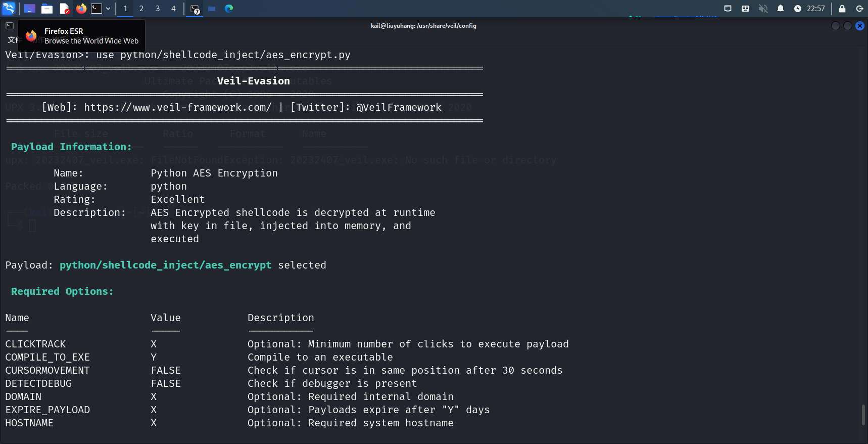This screenshot has width=868, height=444.
Task: Launch the text editor from panel
Action: 64,9
